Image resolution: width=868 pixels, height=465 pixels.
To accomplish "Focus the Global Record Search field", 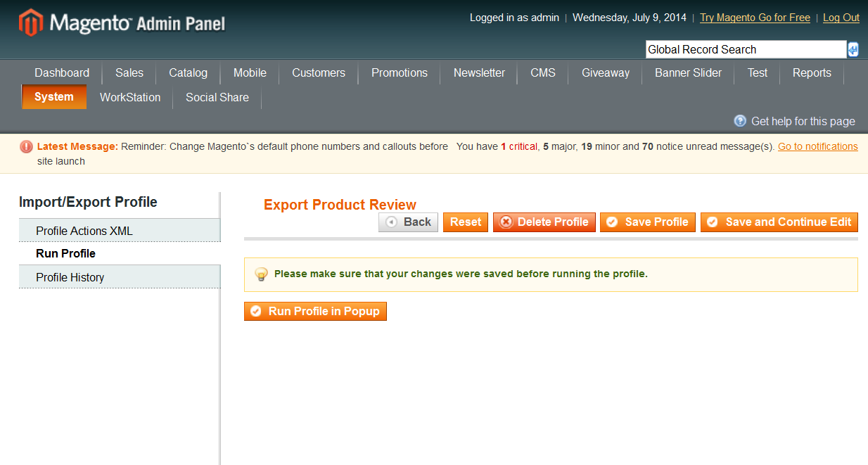I will point(746,49).
